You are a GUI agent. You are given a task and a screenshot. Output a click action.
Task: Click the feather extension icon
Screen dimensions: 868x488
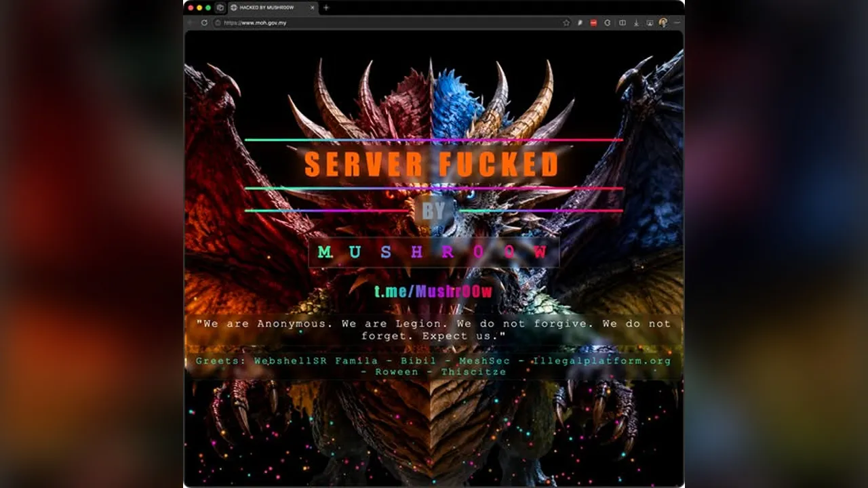(x=580, y=22)
